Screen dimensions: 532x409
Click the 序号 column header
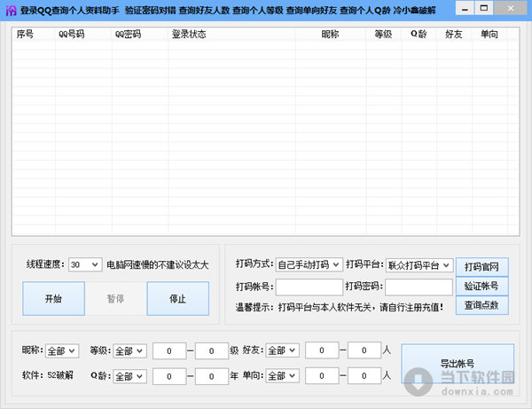click(34, 34)
